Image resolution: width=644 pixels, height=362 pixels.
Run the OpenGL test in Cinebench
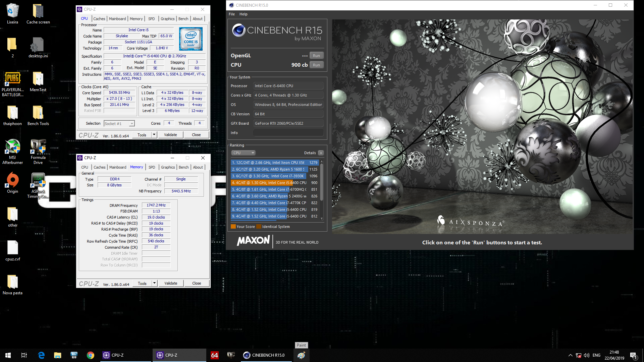[316, 56]
